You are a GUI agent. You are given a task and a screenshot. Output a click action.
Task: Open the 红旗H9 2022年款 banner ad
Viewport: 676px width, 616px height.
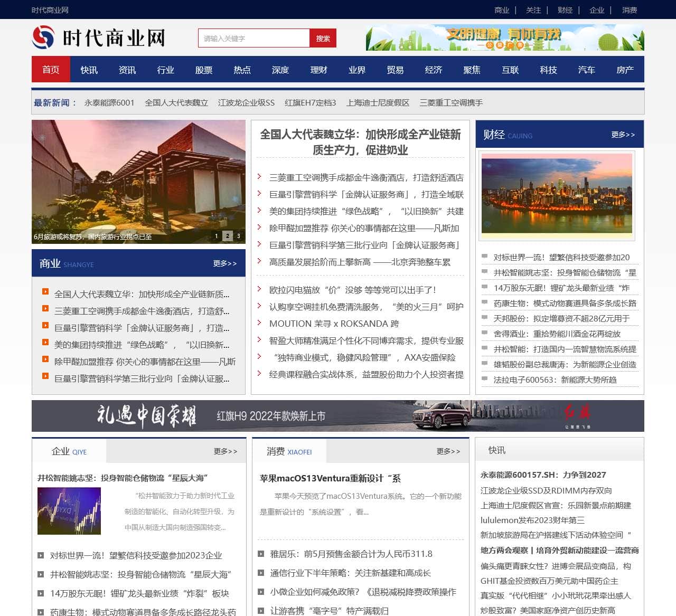tap(338, 416)
